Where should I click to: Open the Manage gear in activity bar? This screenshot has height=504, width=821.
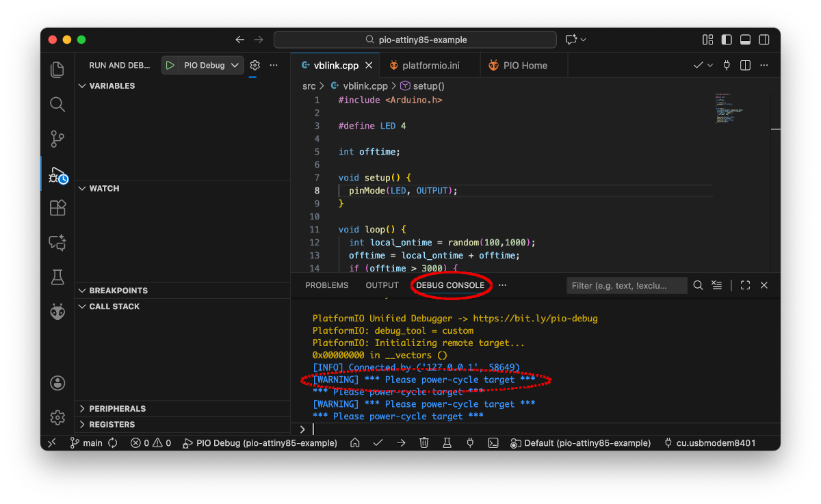[x=57, y=417]
